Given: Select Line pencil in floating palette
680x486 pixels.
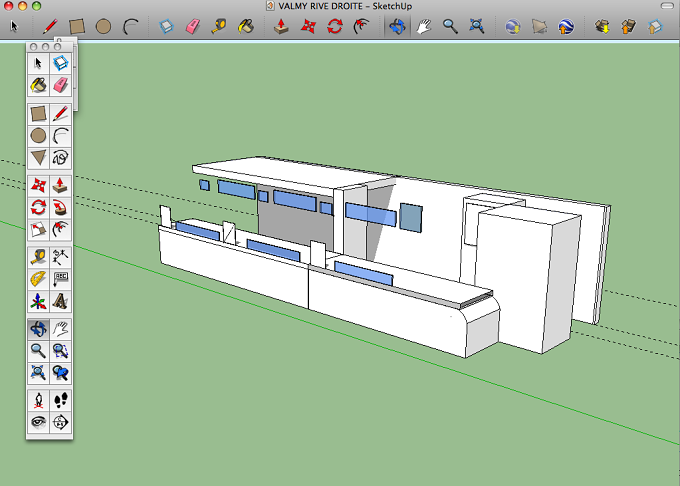Looking at the screenshot, I should [x=60, y=114].
